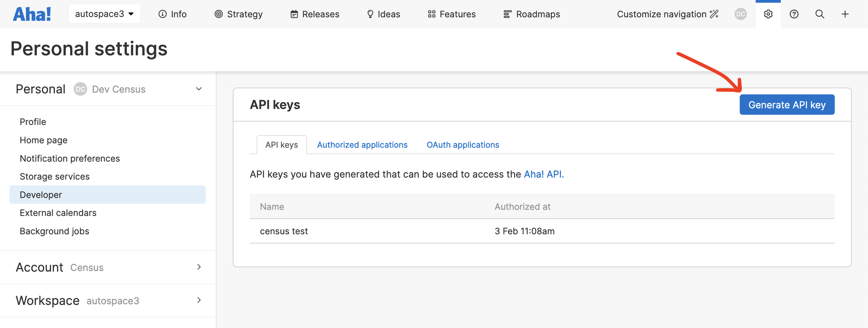
Task: Click the Aha! logo
Action: 32,14
